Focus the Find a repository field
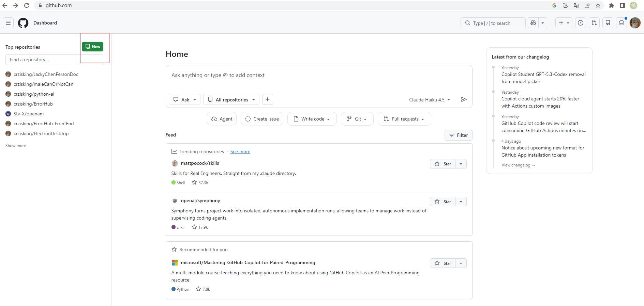Viewport: 644px width, 306px height. pyautogui.click(x=54, y=60)
